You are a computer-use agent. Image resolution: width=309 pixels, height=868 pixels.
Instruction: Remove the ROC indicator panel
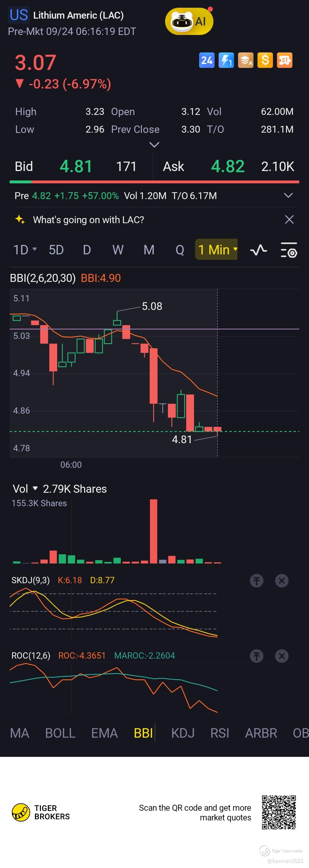[x=282, y=656]
